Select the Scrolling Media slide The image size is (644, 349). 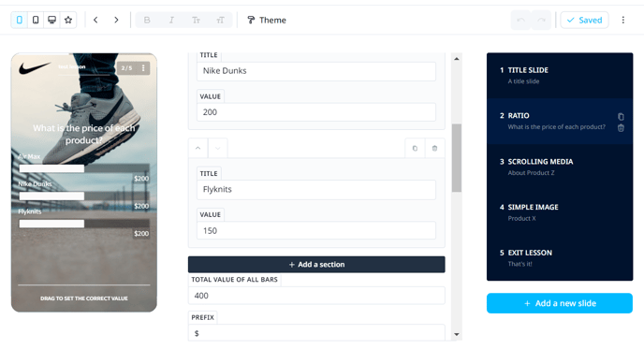point(560,167)
